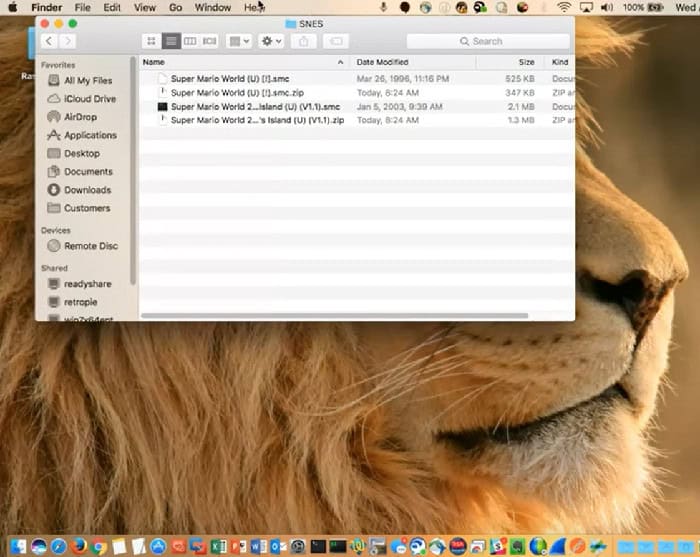Click the Wi-Fi status icon
The height and width of the screenshot is (557, 700).
(564, 7)
